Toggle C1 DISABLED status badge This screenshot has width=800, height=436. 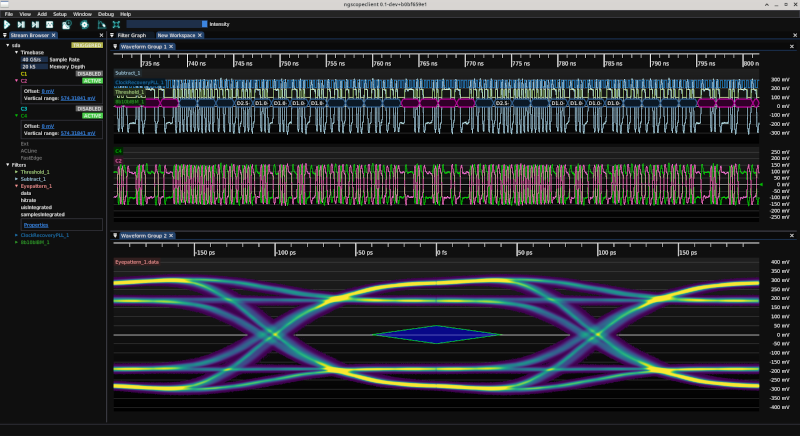[89, 73]
